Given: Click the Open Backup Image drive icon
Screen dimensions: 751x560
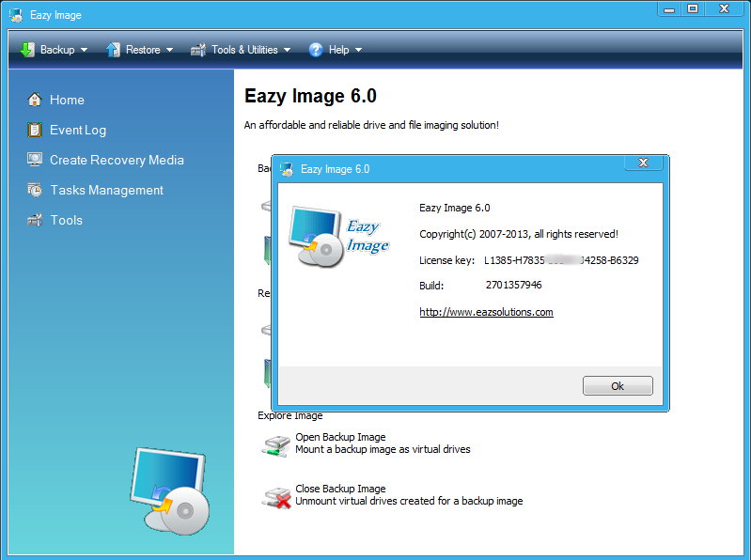Looking at the screenshot, I should [276, 445].
